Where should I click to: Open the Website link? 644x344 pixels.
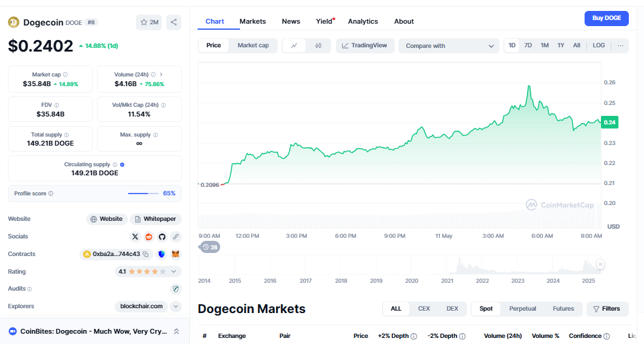107,219
